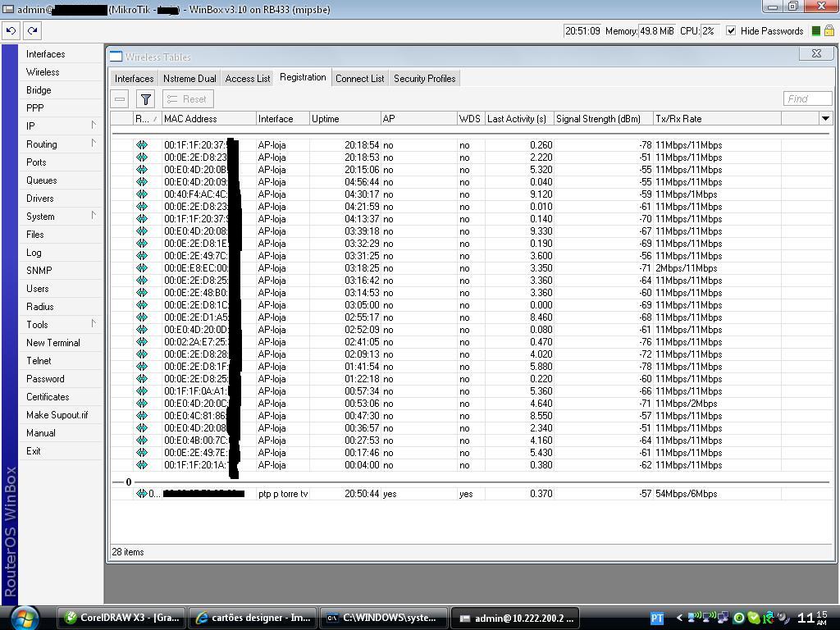
Task: Click the padlock icon at top right
Action: (829, 30)
